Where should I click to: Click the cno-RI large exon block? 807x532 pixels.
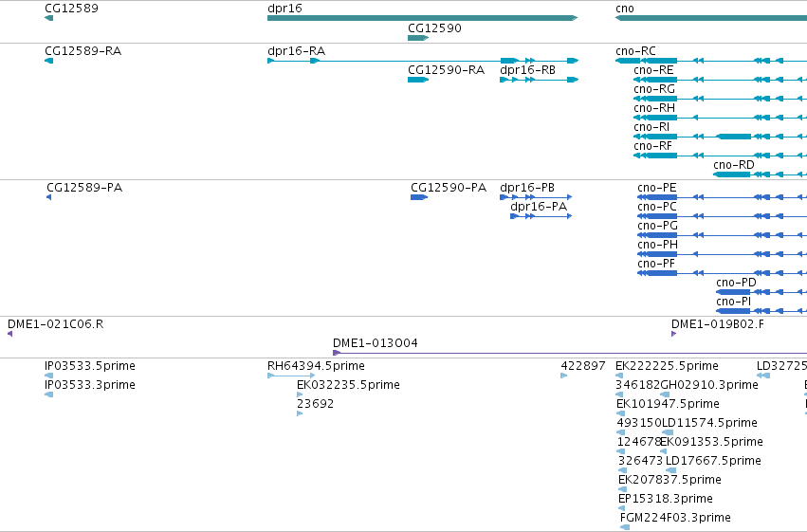(x=734, y=137)
